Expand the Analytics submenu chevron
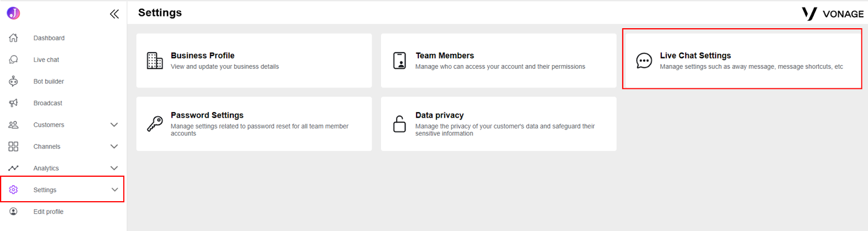 114,168
